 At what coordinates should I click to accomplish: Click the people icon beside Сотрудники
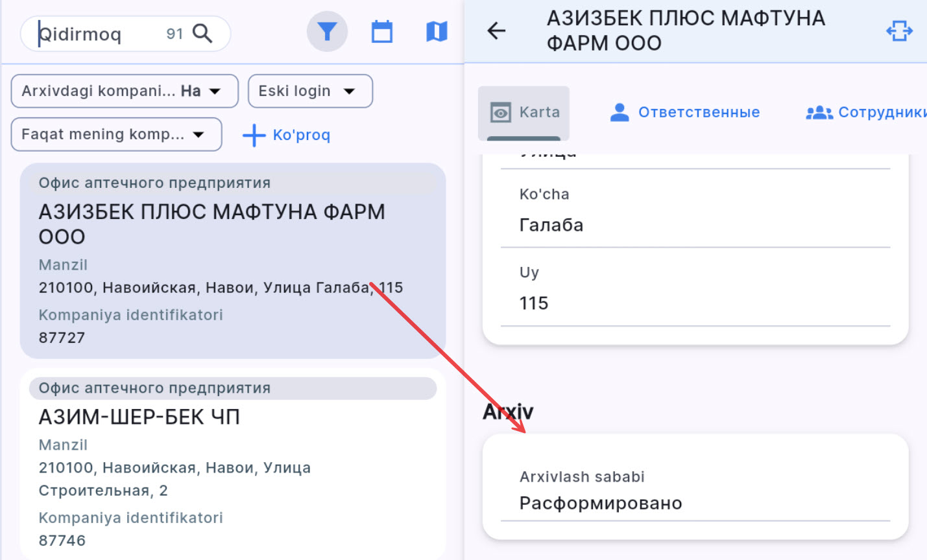click(819, 111)
